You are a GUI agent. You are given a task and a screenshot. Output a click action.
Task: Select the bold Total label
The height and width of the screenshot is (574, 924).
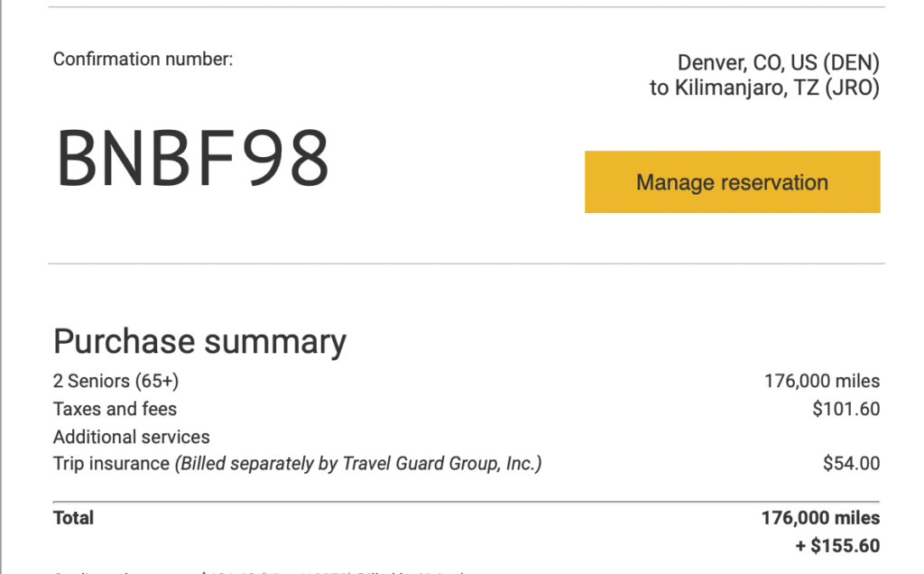(x=73, y=518)
